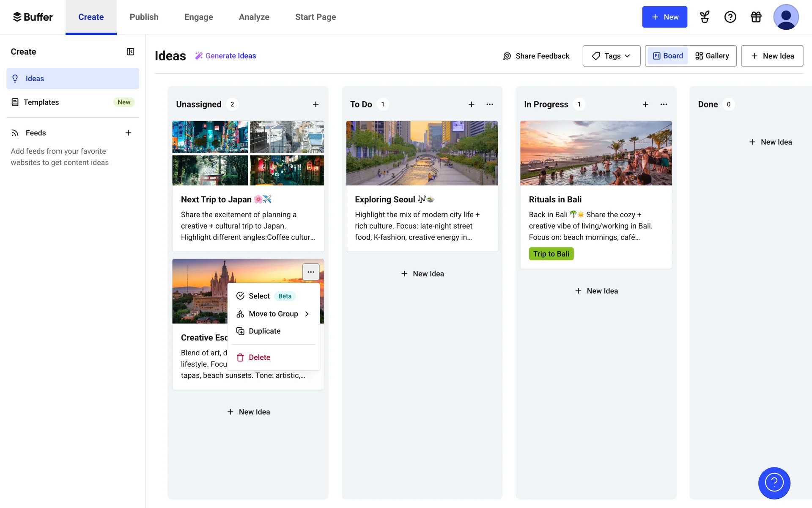Open the floating help chat bubble
The width and height of the screenshot is (812, 508).
[x=774, y=483]
